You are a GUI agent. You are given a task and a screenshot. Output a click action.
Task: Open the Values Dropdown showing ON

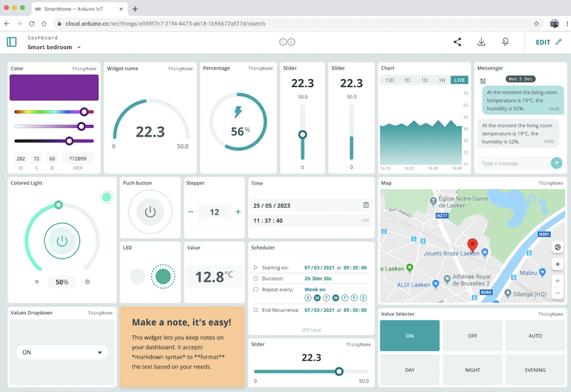tap(62, 352)
